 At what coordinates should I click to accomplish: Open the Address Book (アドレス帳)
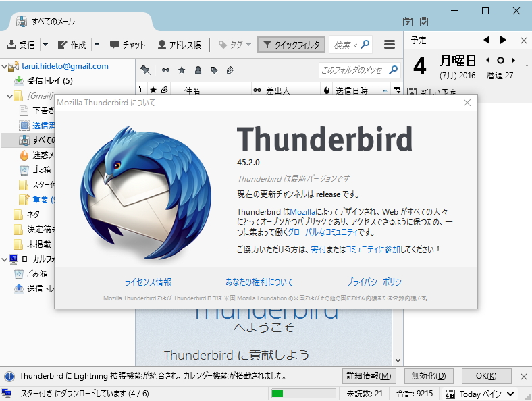coord(180,45)
